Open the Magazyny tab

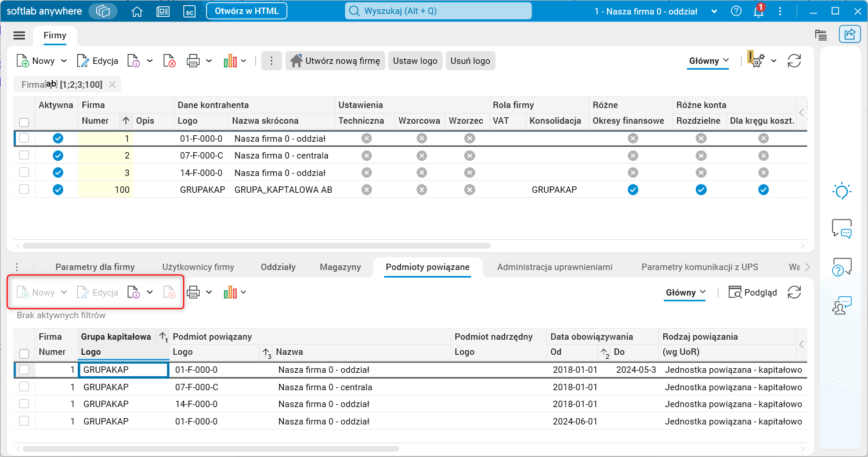pos(340,267)
